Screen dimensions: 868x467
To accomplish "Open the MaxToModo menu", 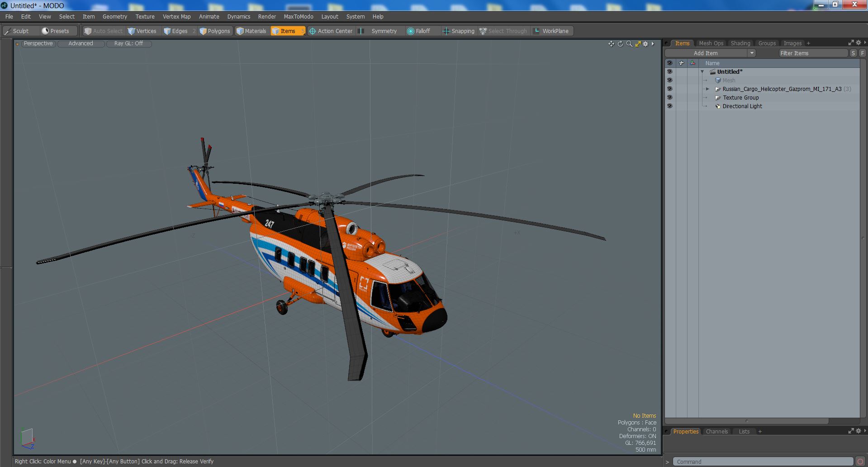I will [299, 16].
